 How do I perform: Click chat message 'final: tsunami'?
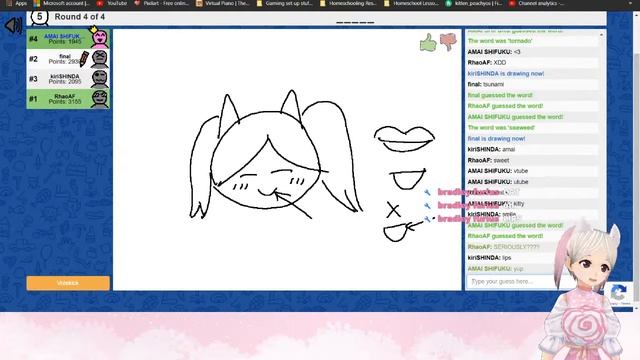tap(486, 84)
